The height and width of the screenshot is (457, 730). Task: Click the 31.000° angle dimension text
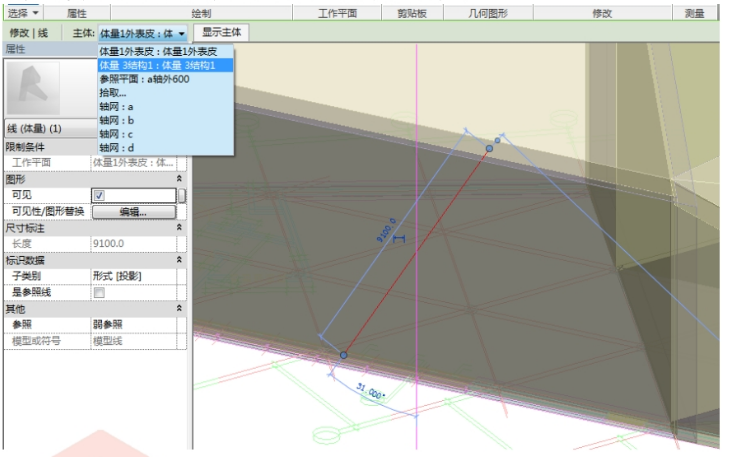click(371, 391)
